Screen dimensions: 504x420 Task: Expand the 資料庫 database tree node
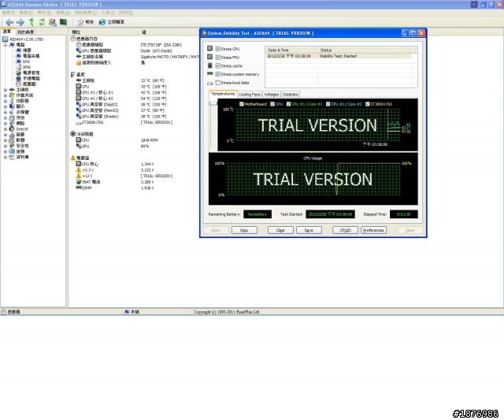click(x=6, y=157)
